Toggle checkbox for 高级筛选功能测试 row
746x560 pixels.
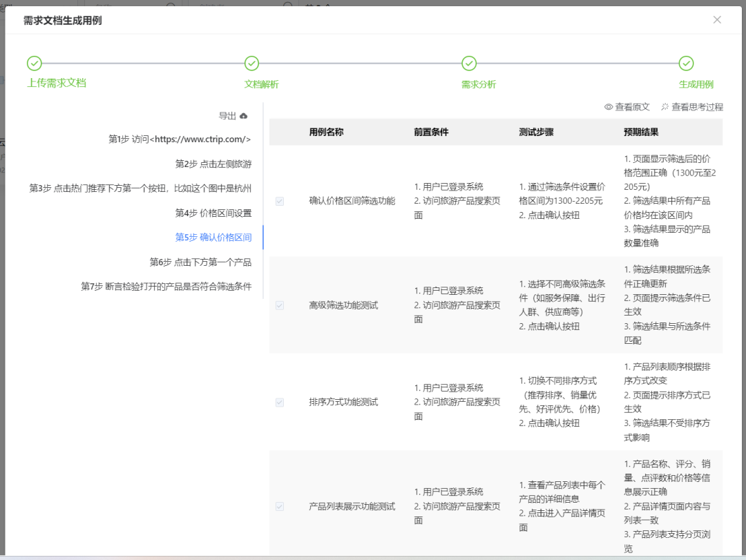[280, 305]
